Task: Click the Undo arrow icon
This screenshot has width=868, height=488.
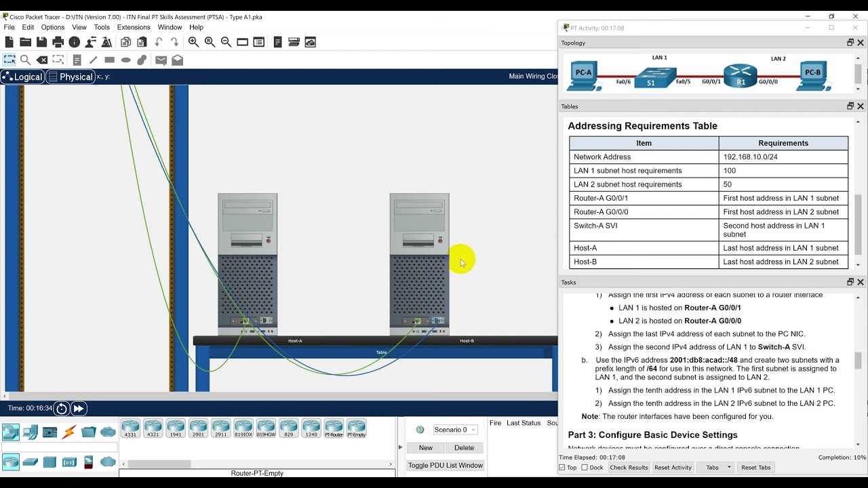Action: coord(158,42)
